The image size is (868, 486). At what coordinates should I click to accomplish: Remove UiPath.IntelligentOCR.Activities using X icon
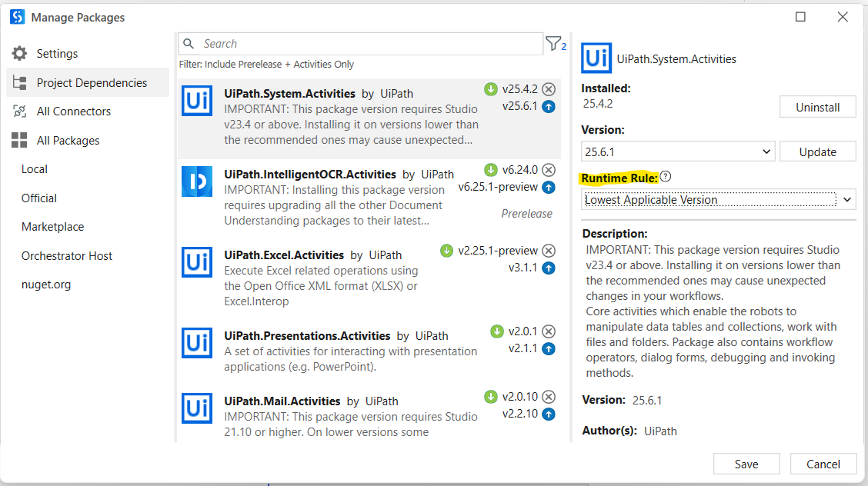click(x=549, y=170)
